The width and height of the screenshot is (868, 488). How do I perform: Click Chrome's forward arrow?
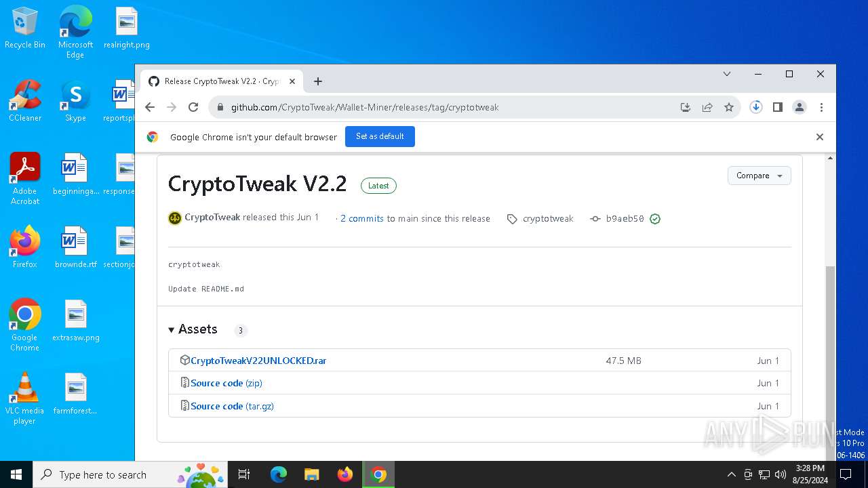click(x=172, y=107)
